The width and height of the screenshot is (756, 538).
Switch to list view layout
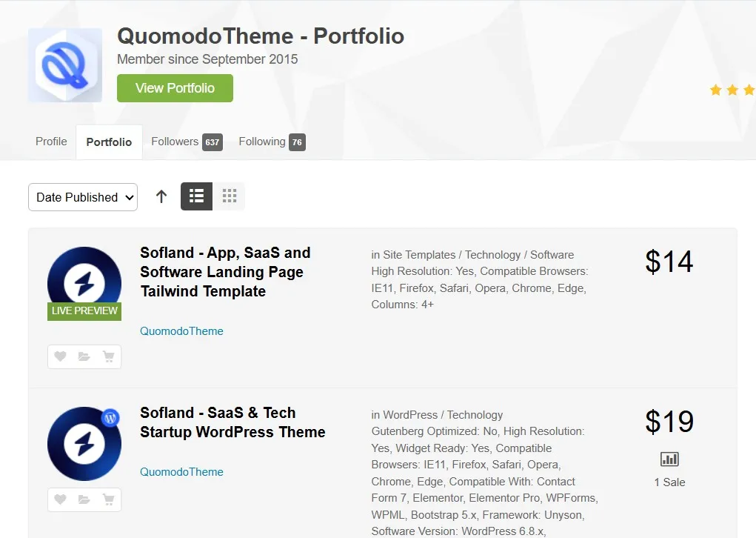(196, 196)
